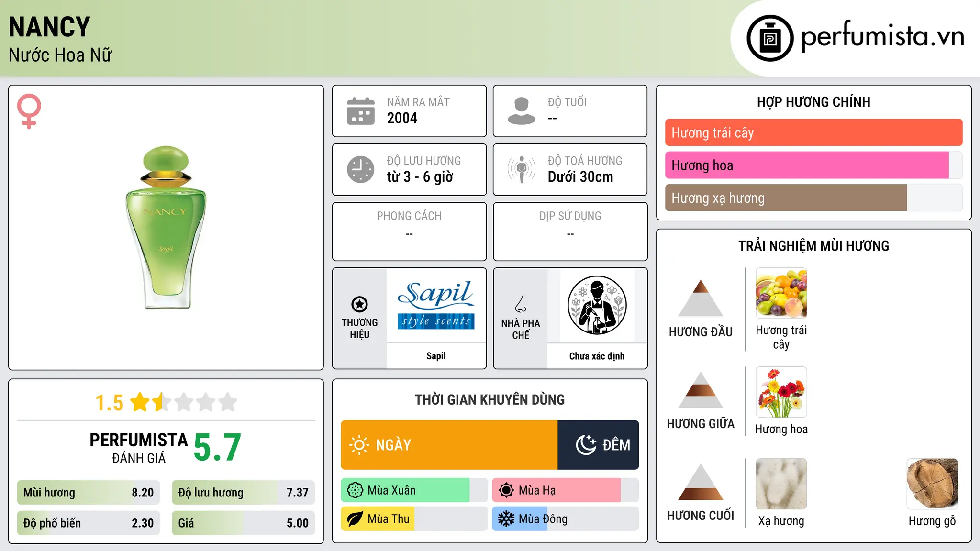980x551 pixels.
Task: Select the fruit note image Hương trái cây
Action: pos(781,293)
